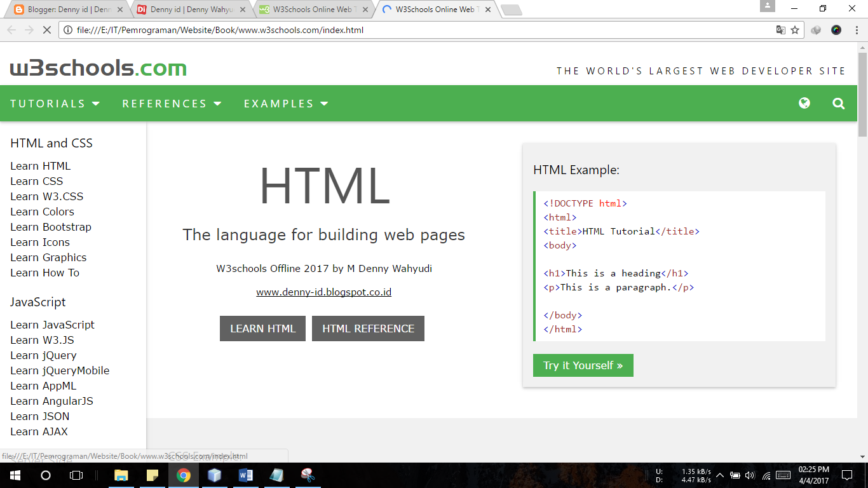868x488 pixels.
Task: Open Learn jQuery in the sidebar
Action: tap(43, 355)
